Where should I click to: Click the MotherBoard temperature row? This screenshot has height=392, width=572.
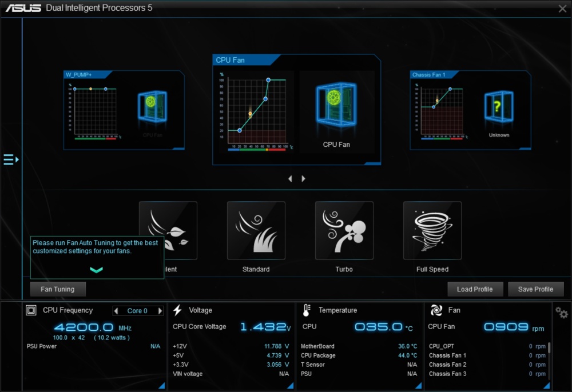(x=359, y=346)
